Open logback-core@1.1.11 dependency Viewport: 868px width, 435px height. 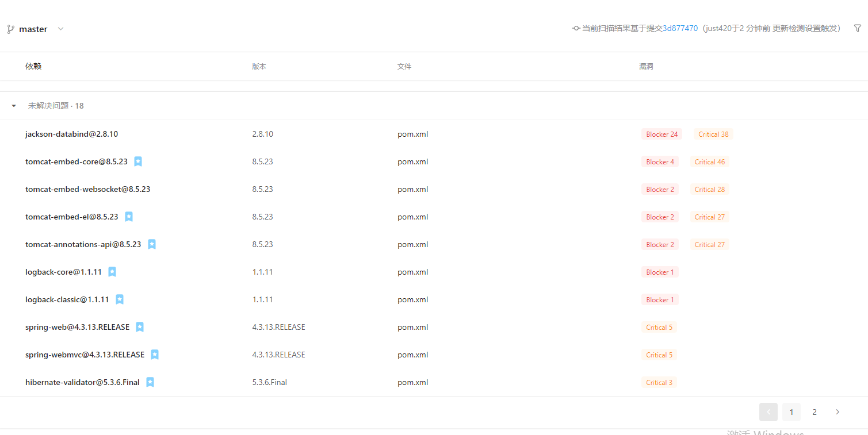[x=63, y=272]
